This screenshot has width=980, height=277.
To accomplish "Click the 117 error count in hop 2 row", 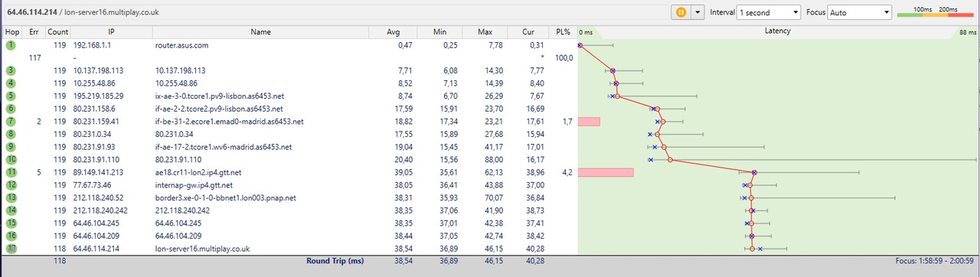I will pos(34,57).
